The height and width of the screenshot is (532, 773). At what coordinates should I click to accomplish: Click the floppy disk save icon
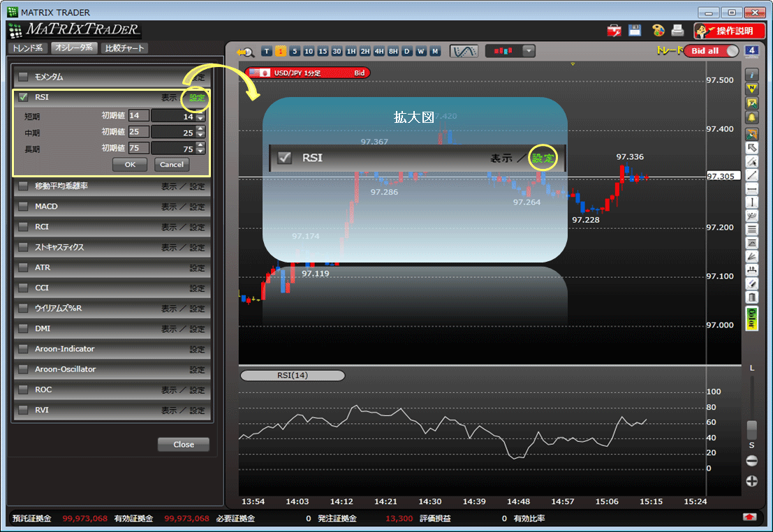(x=635, y=31)
